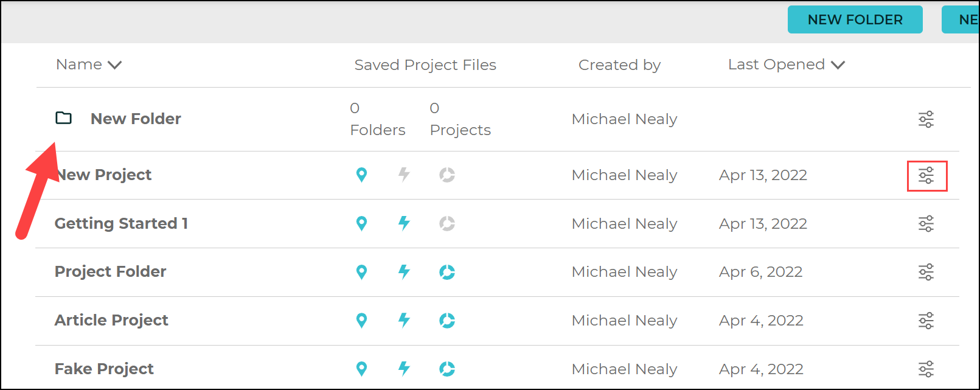This screenshot has height=390, width=980.
Task: Click the folder icon beside New Folder
Action: [64, 118]
